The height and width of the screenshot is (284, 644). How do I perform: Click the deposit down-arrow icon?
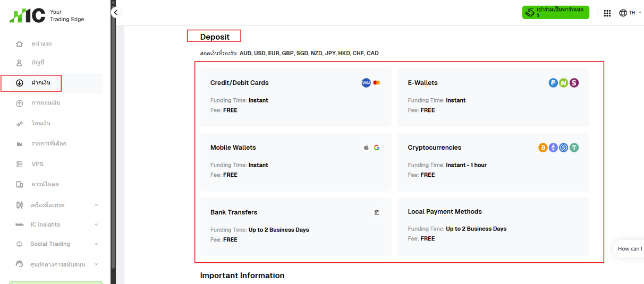(x=20, y=83)
